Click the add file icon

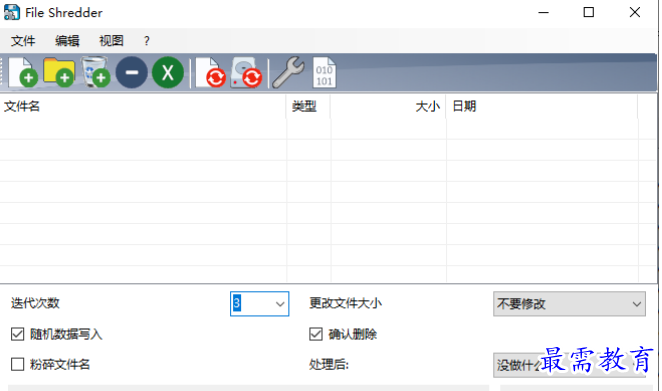pyautogui.click(x=24, y=72)
